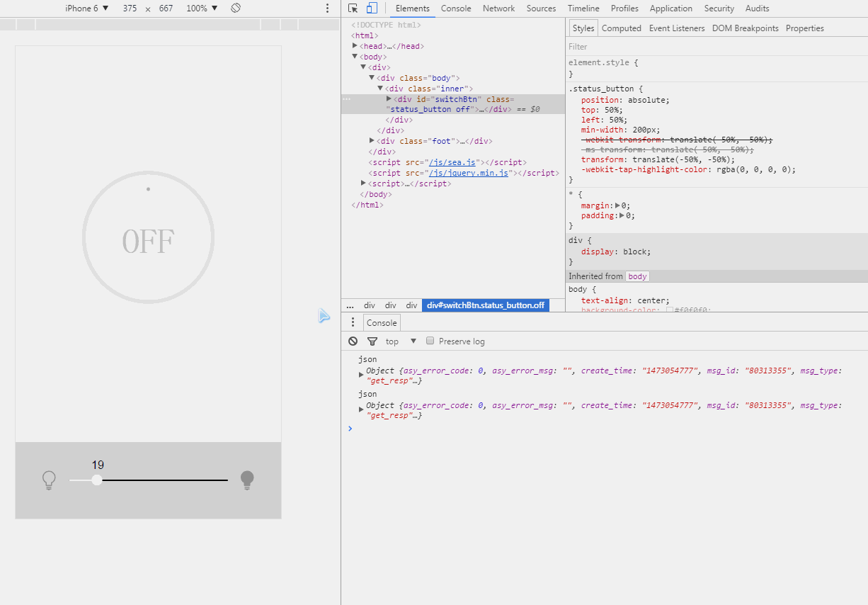This screenshot has height=605, width=868.
Task: Open the Security tab
Action: pos(719,9)
